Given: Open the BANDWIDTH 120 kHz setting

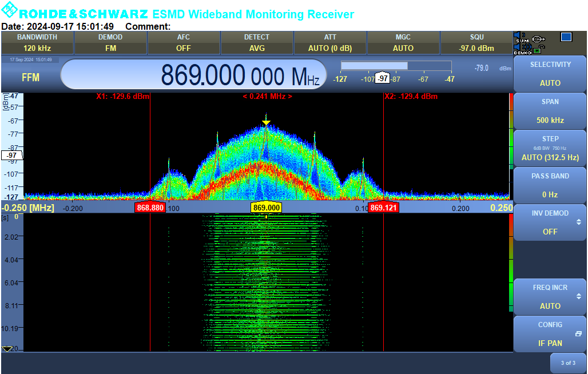Looking at the screenshot, I should click(37, 43).
